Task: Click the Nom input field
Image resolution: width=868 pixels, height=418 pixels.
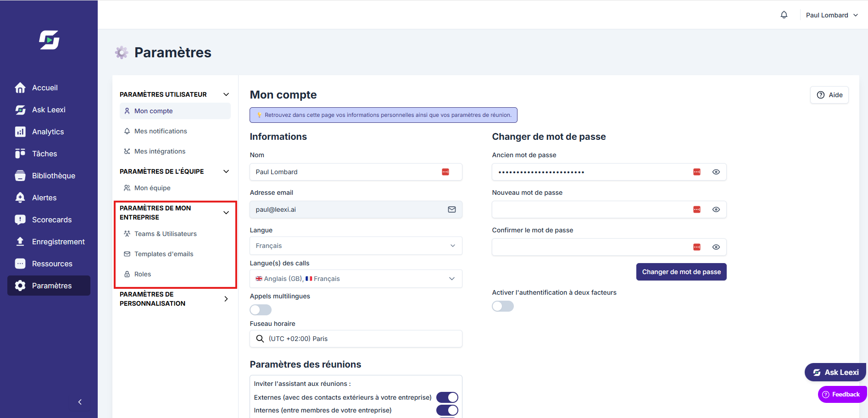Action: click(356, 172)
